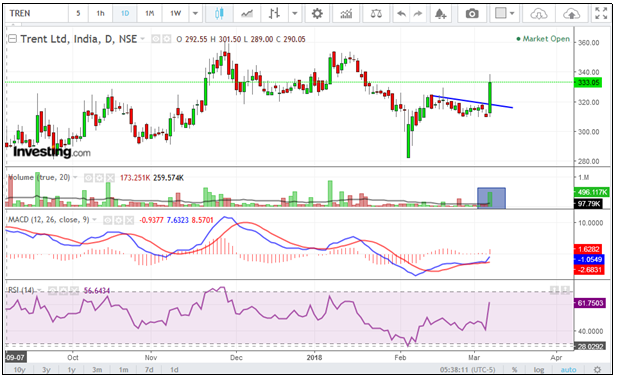Select the 1W interval
Viewport: 617px width, 381px height.
[175, 14]
